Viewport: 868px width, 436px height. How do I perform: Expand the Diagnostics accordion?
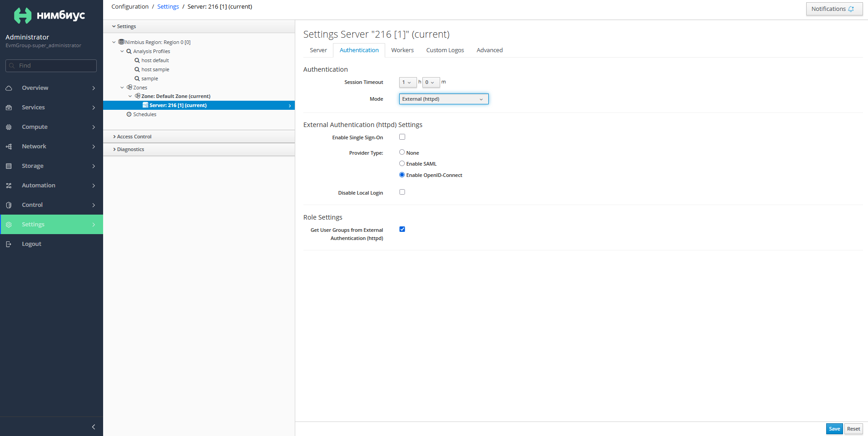point(199,149)
